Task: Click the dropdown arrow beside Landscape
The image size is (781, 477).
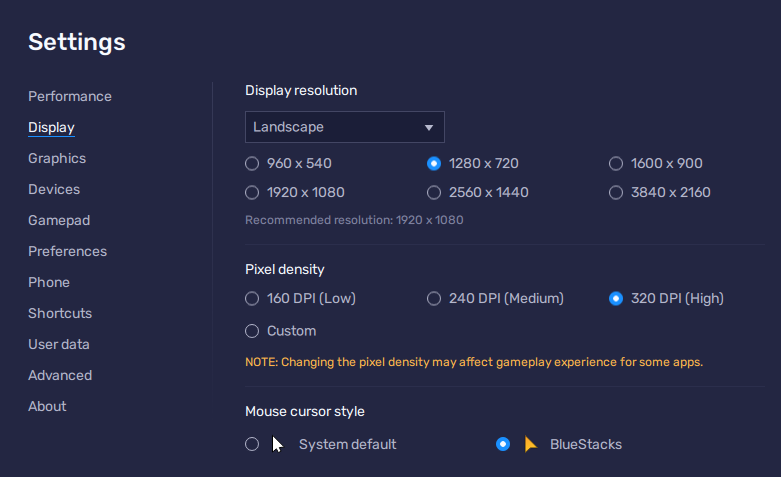Action: point(428,127)
